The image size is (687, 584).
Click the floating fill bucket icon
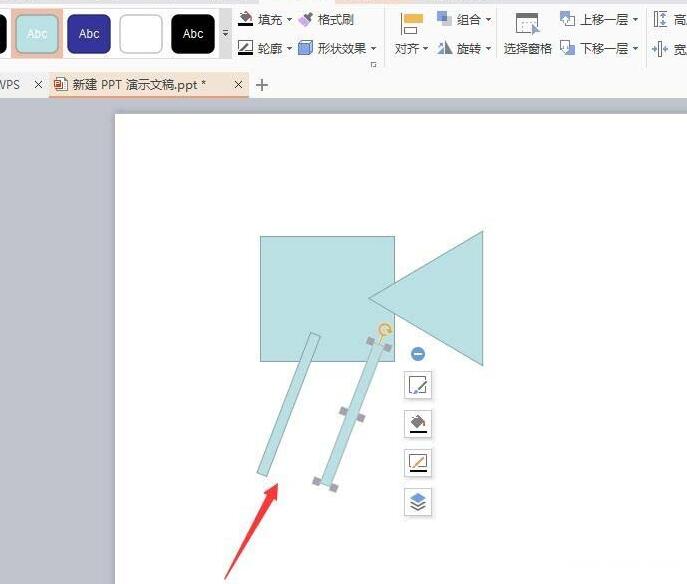[418, 424]
